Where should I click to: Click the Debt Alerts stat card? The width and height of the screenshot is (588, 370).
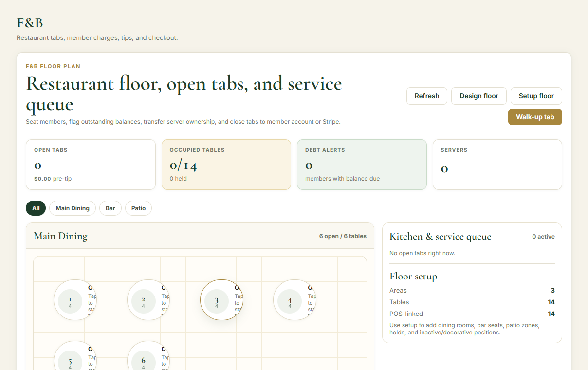[362, 165]
